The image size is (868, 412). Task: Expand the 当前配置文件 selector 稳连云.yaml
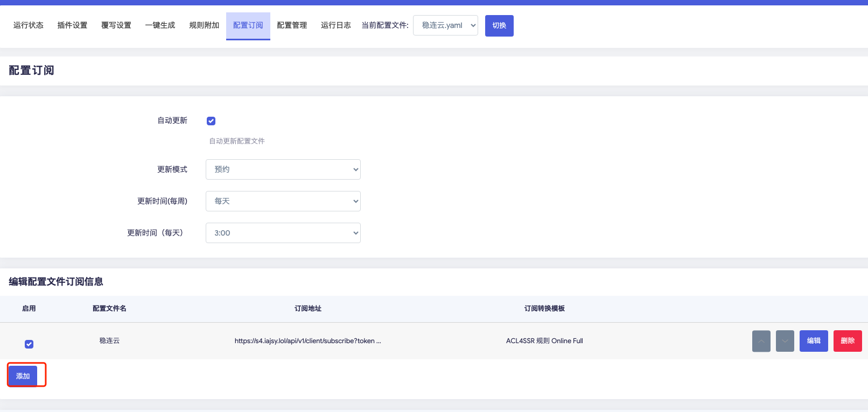(445, 25)
